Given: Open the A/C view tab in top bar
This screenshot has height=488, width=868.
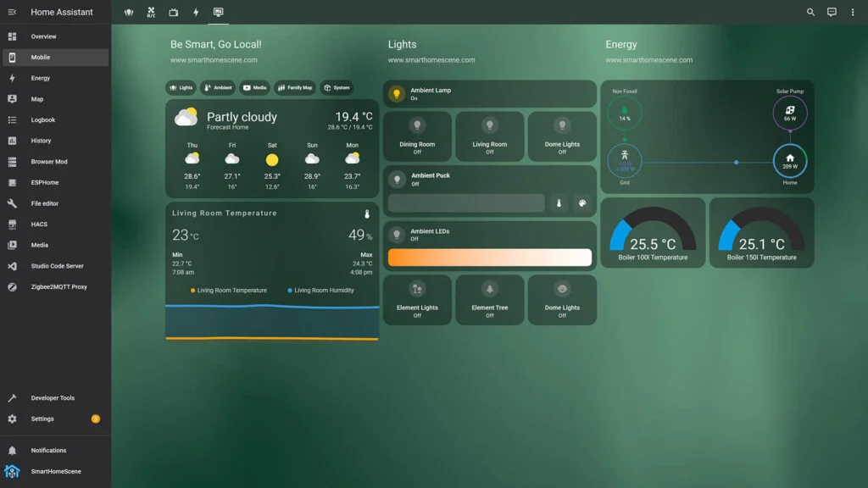Looking at the screenshot, I should pos(151,13).
